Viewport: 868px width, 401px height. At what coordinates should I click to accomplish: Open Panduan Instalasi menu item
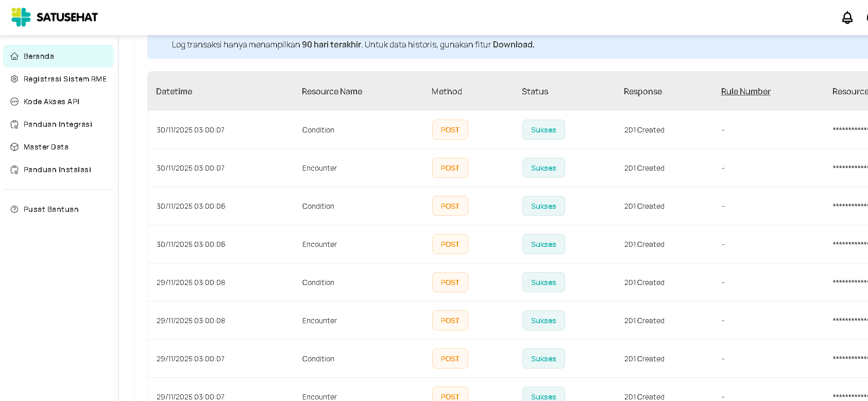(x=58, y=170)
